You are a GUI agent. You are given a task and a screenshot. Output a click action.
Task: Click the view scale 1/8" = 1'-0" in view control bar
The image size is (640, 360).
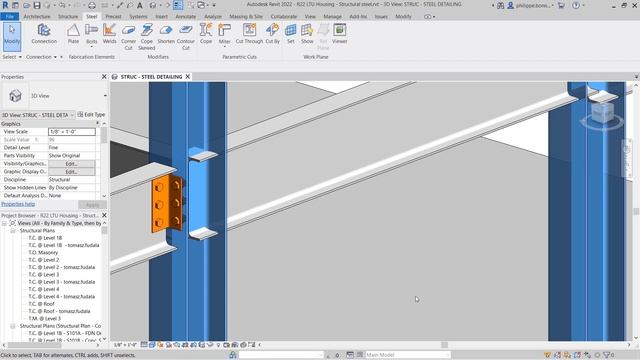(x=124, y=345)
